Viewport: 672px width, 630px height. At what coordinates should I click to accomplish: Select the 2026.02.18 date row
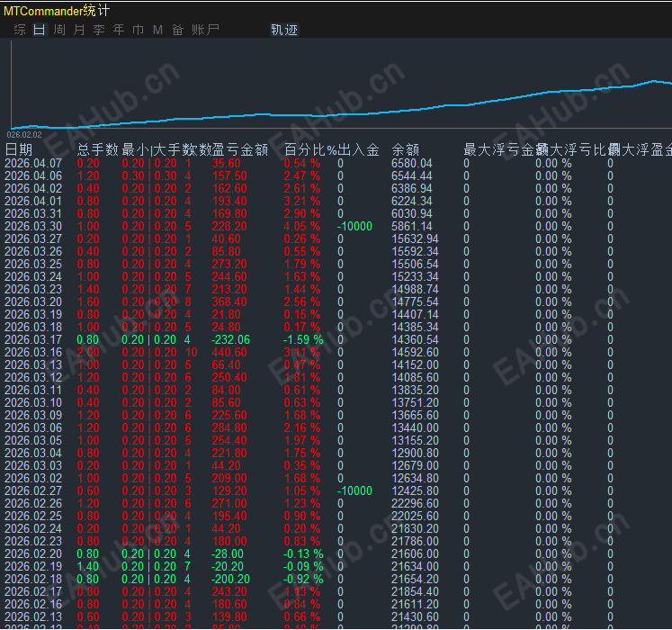click(x=33, y=579)
